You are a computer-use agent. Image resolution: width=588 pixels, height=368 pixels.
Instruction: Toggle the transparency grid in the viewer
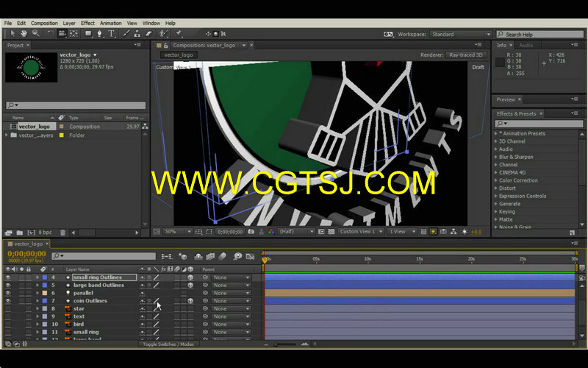click(331, 232)
